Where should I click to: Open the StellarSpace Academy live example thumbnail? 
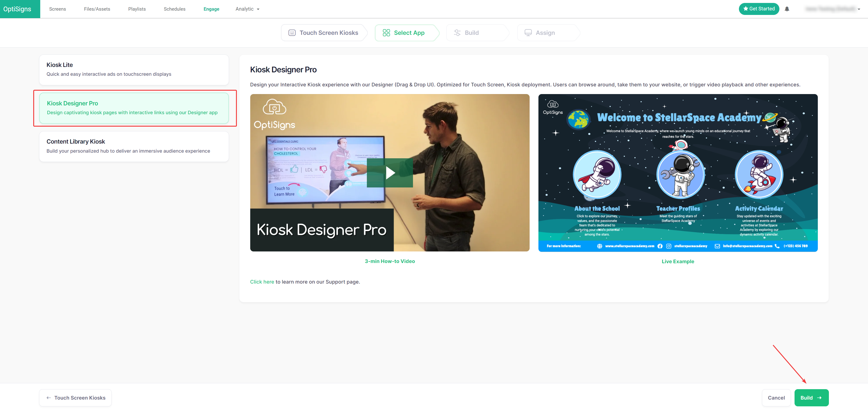coord(678,173)
